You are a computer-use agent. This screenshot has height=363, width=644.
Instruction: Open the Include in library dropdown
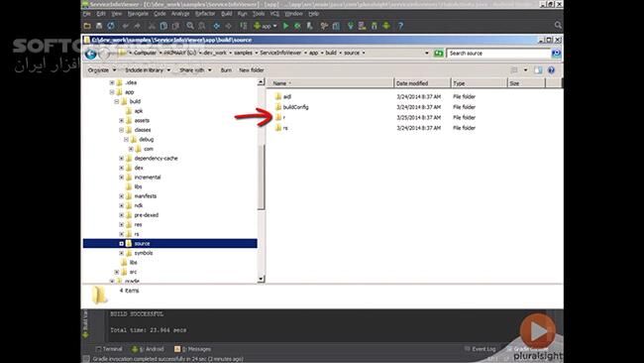pyautogui.click(x=148, y=70)
